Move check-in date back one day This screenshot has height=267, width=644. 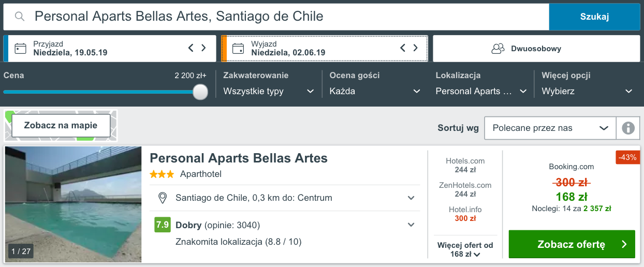point(191,48)
